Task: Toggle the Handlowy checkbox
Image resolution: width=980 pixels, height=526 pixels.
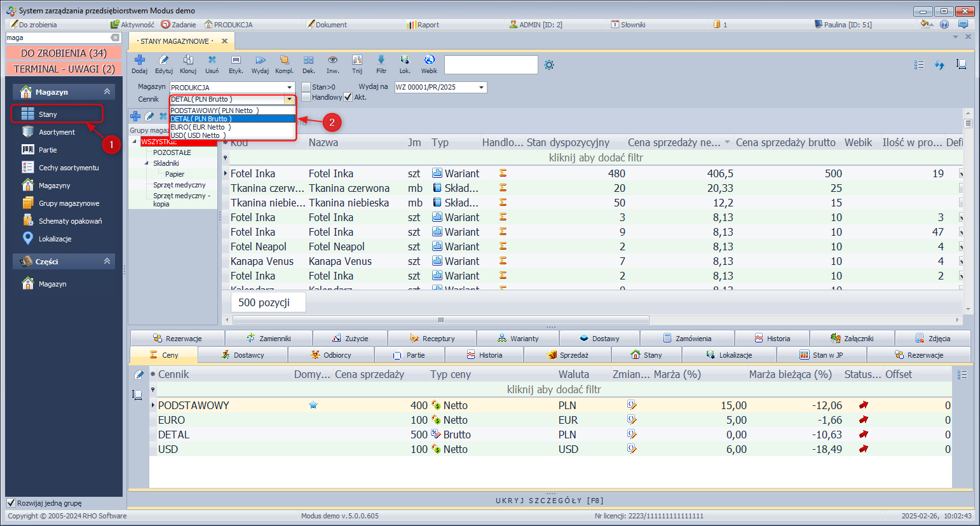Action: click(x=306, y=97)
